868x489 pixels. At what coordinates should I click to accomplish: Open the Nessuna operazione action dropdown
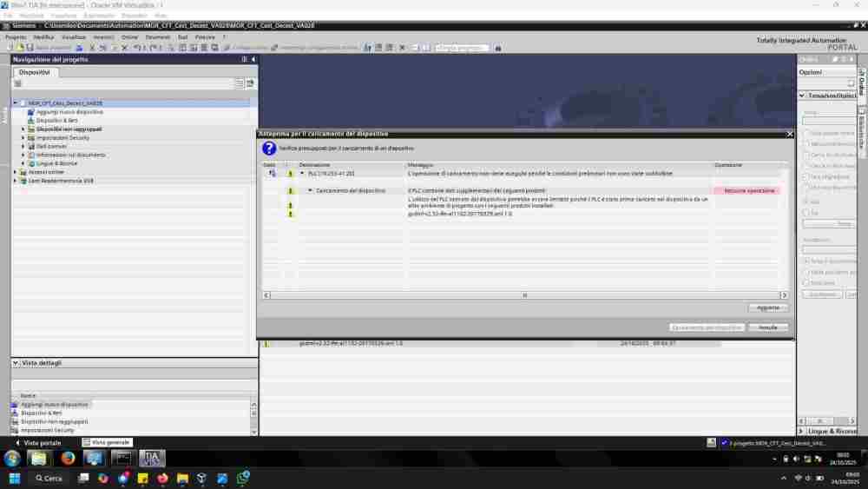point(746,190)
